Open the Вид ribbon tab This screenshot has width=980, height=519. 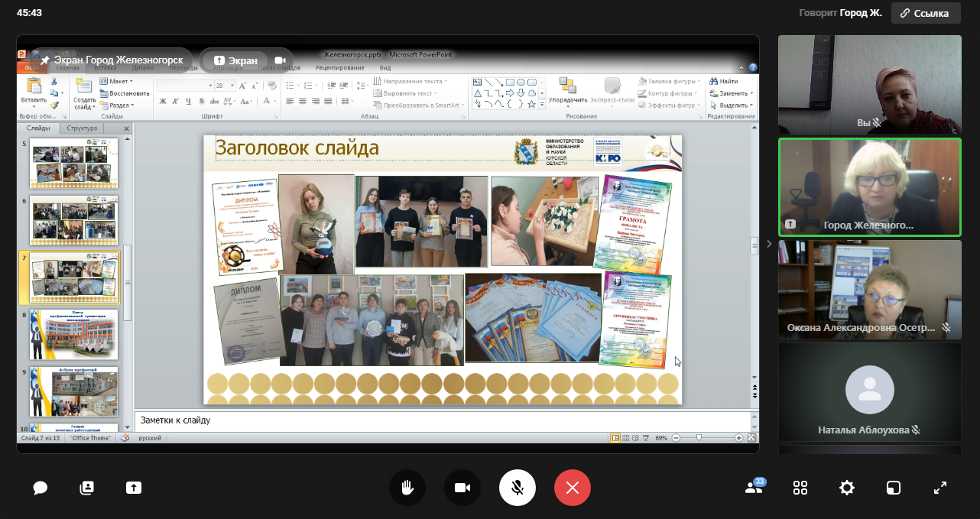[x=385, y=67]
